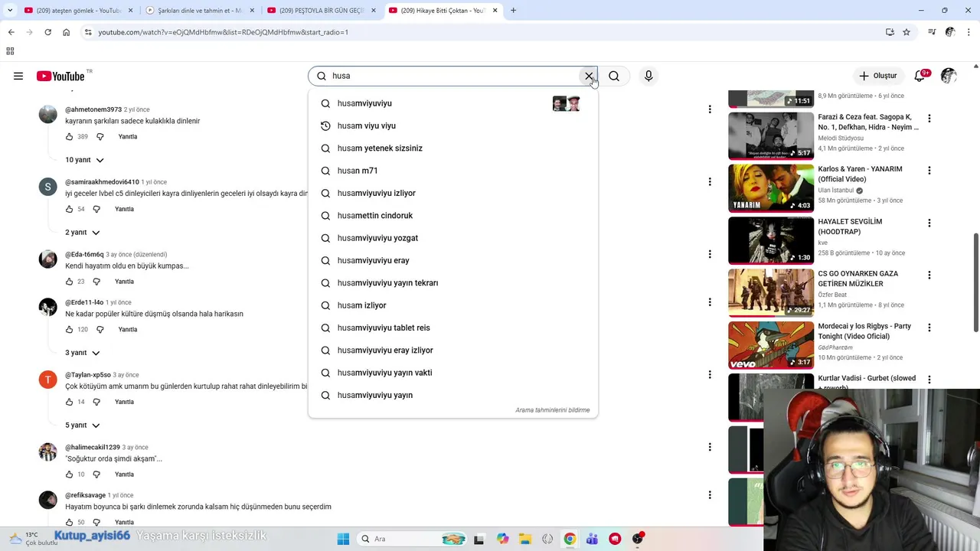This screenshot has height=551, width=980.
Task: Open Windows Start menu
Action: 343,539
